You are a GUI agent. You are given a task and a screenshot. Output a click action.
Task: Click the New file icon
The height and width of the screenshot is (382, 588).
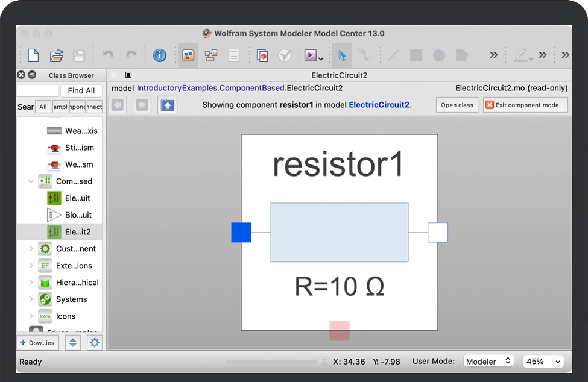[x=34, y=56]
